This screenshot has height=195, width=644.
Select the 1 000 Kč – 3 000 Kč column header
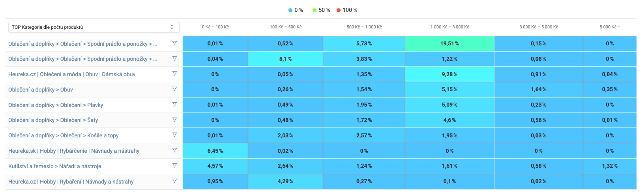(x=449, y=27)
